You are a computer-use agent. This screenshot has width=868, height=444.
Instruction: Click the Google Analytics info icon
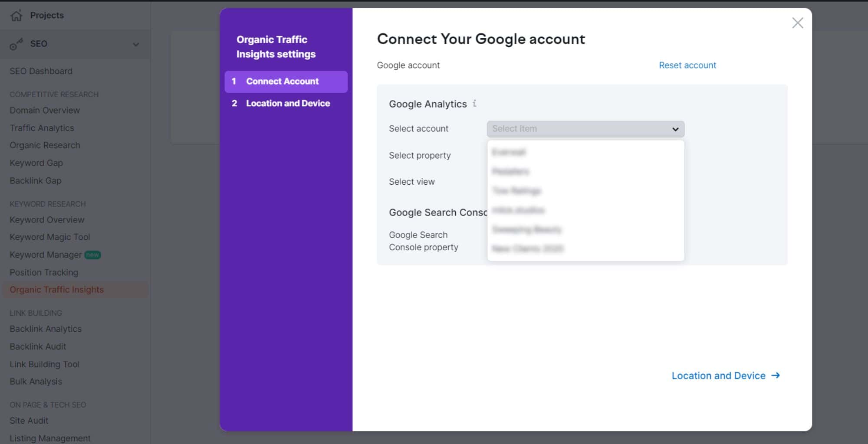(474, 103)
